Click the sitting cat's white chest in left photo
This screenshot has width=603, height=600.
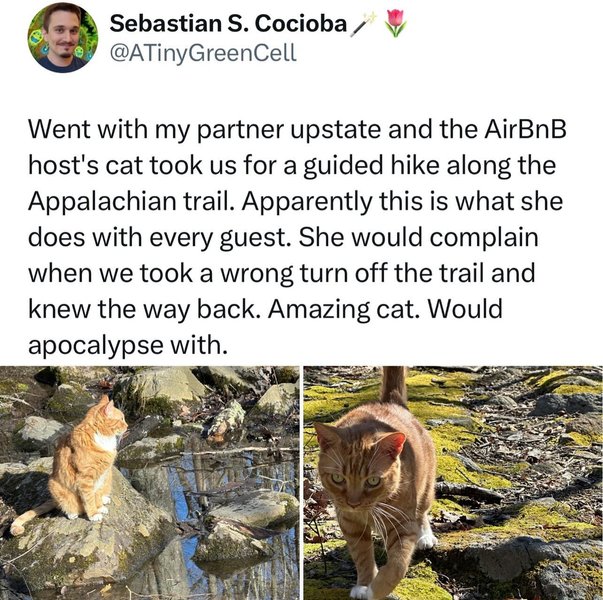[x=106, y=442]
